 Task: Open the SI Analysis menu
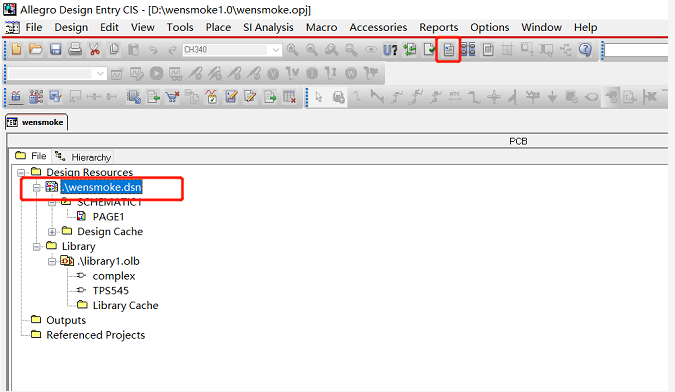268,28
